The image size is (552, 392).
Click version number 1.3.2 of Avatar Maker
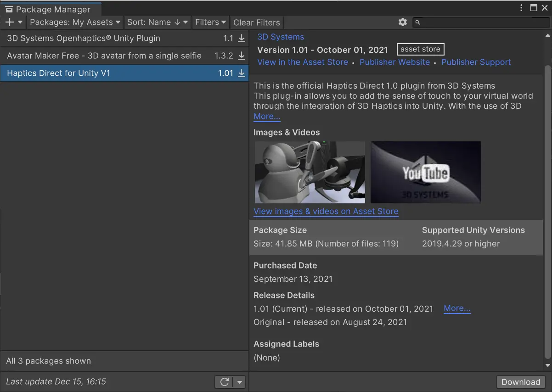pos(224,56)
